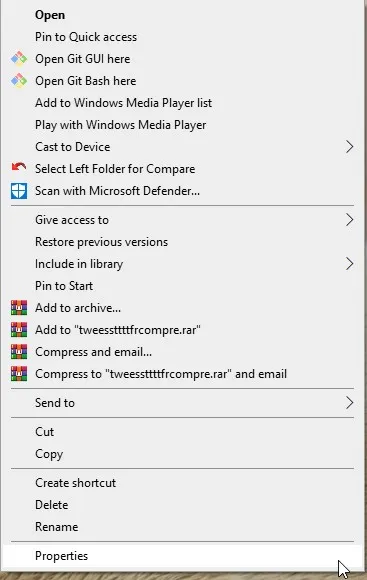
Task: Expand the Give access to submenu arrow
Action: [x=350, y=220]
